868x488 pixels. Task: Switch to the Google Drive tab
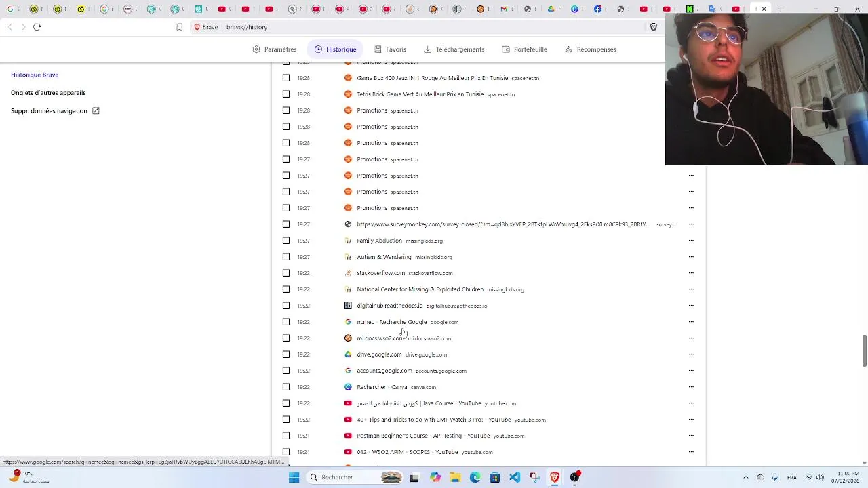click(551, 9)
